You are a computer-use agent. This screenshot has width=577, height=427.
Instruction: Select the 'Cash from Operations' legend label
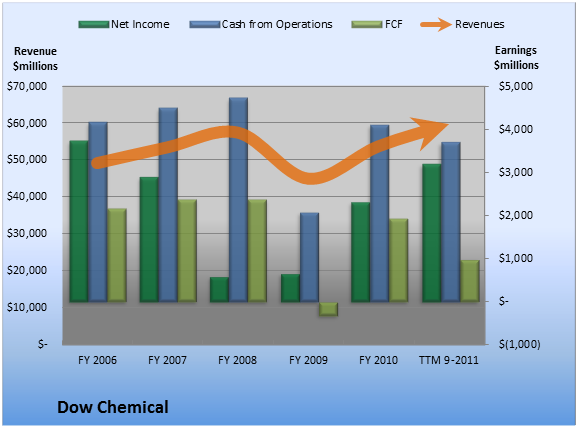277,24
